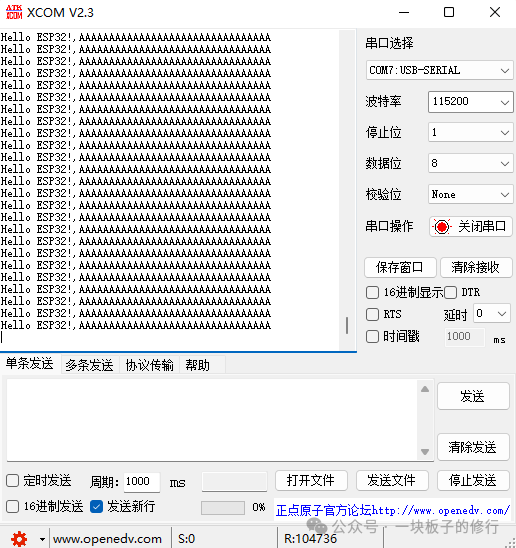Click the 发送 send button
Screen dimensions: 516x548
(x=473, y=396)
